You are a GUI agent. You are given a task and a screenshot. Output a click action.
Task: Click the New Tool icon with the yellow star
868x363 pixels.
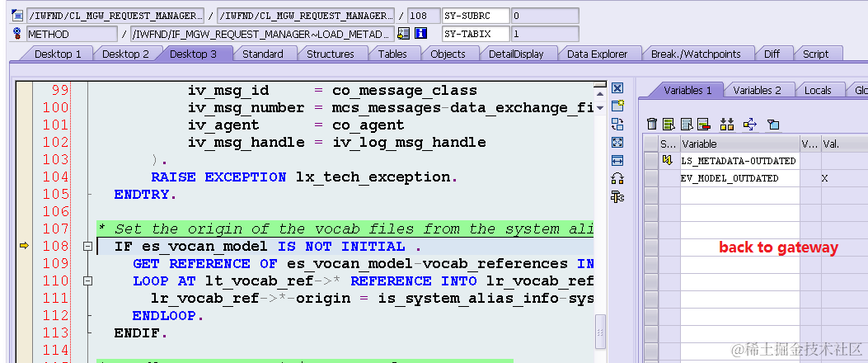coord(617,106)
